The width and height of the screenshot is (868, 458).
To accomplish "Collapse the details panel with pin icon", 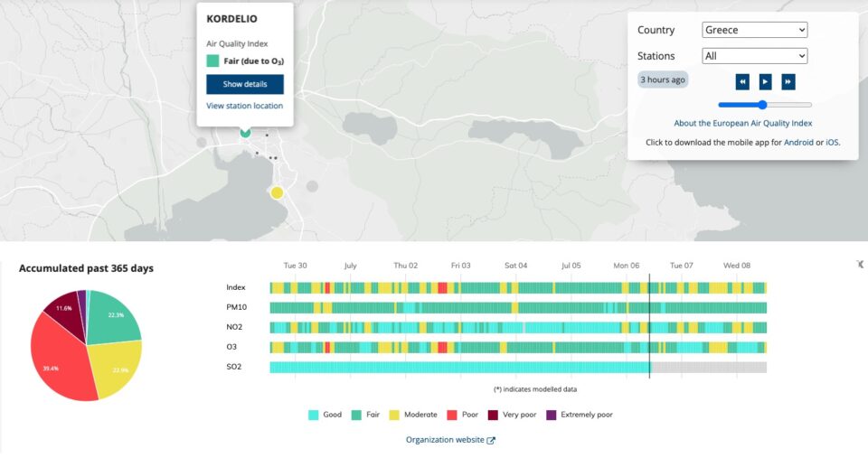I will point(860,265).
